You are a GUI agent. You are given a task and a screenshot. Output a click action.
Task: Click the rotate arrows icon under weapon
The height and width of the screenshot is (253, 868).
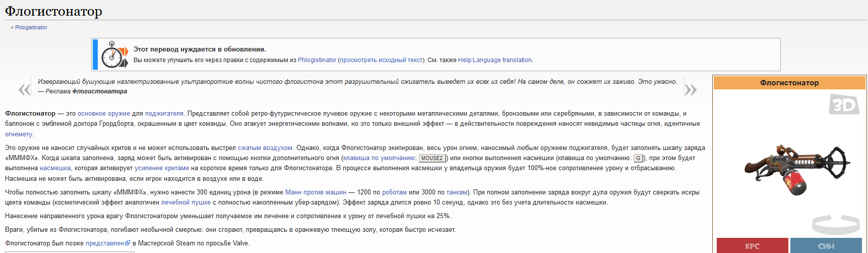click(x=836, y=224)
